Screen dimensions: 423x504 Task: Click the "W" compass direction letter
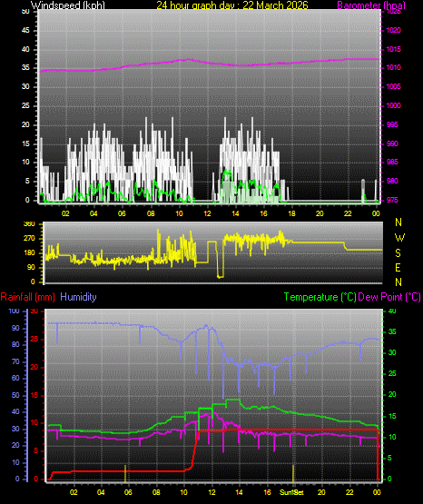(399, 238)
